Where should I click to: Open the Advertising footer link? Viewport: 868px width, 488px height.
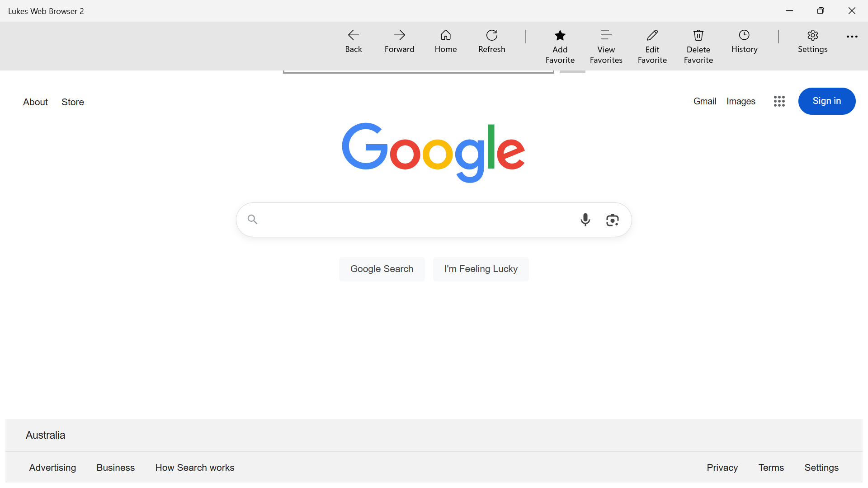(x=53, y=468)
